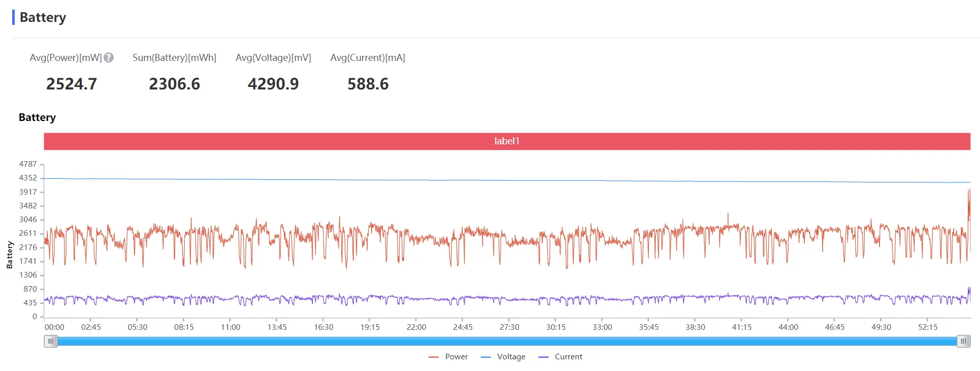
Task: Grab the left zoom slider handle
Action: [x=51, y=342]
